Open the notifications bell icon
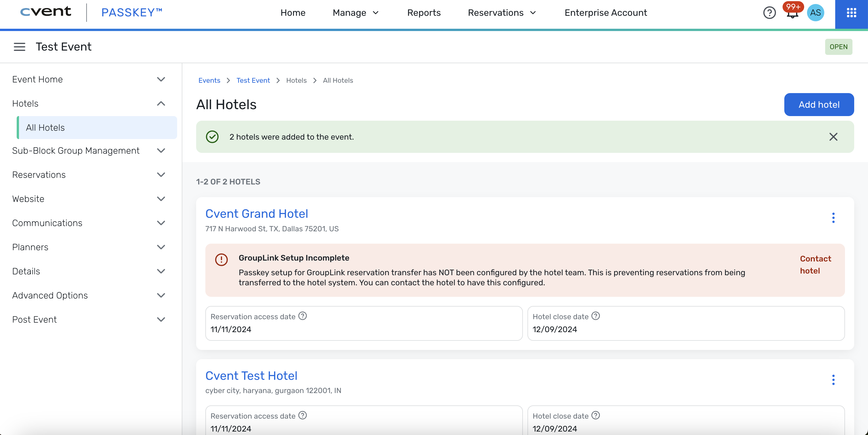This screenshot has width=868, height=435. click(x=792, y=14)
